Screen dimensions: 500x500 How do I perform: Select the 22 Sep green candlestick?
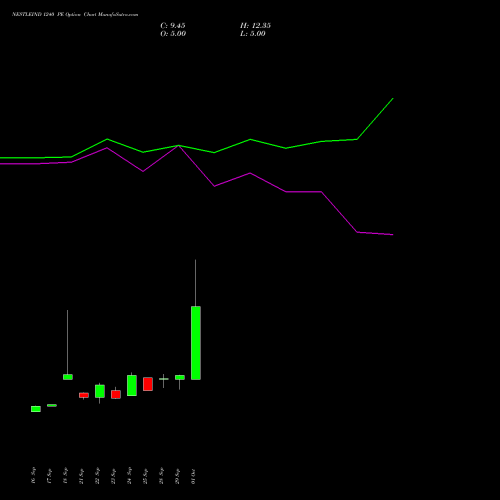[100, 391]
